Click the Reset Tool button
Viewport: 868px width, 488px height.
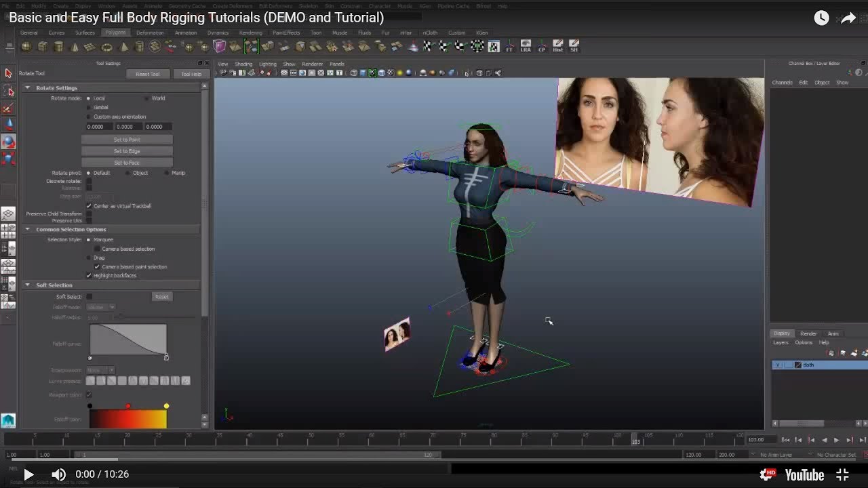tap(148, 74)
